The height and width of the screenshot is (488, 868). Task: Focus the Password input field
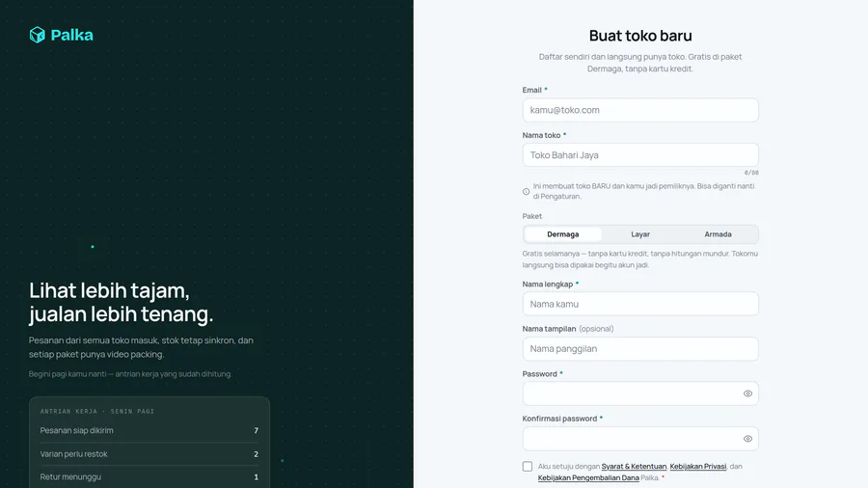(640, 393)
